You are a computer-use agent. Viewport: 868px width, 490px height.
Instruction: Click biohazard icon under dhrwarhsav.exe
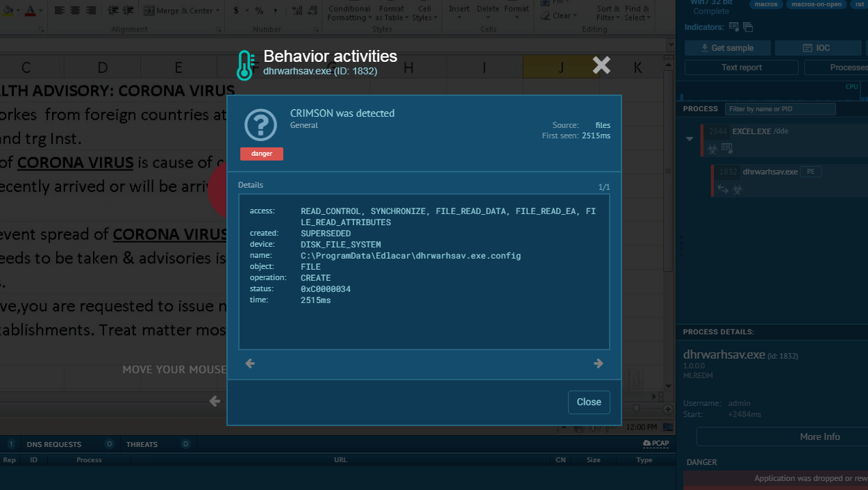[737, 188]
